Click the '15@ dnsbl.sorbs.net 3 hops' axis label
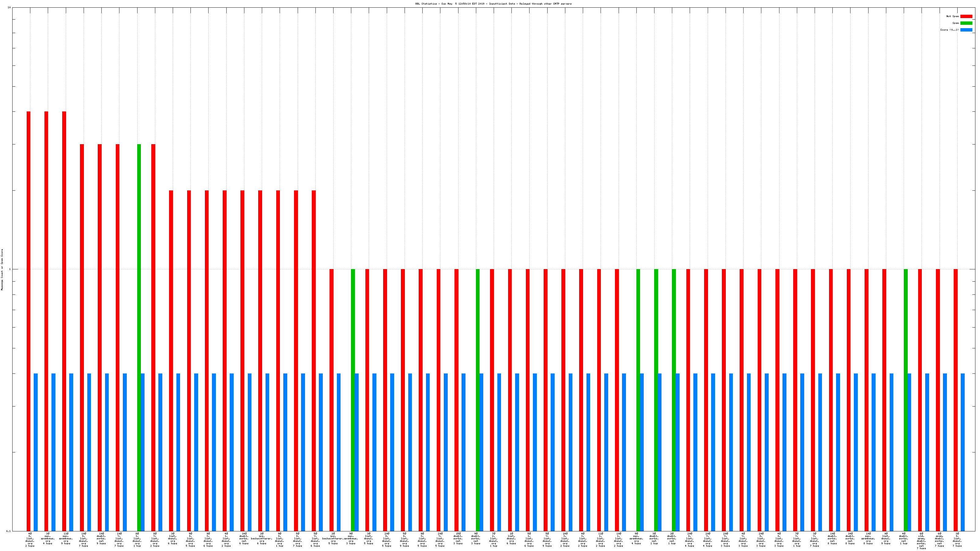The image size is (980, 551). pos(458,538)
